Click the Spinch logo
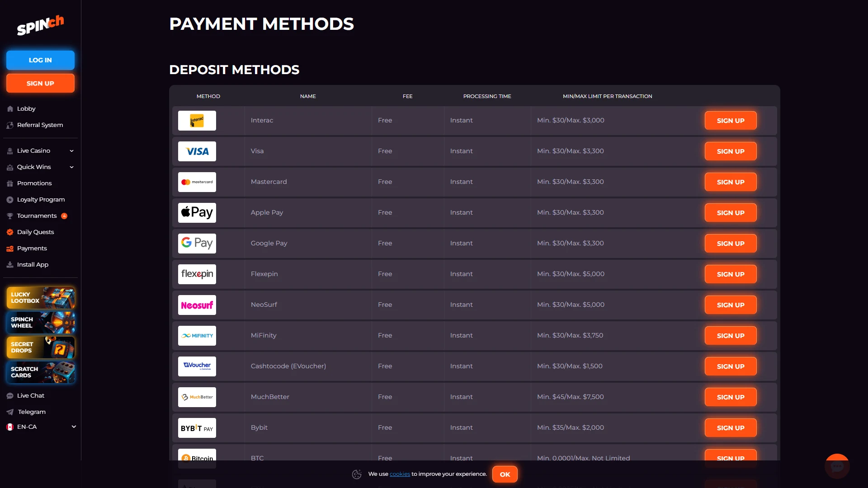 tap(40, 25)
